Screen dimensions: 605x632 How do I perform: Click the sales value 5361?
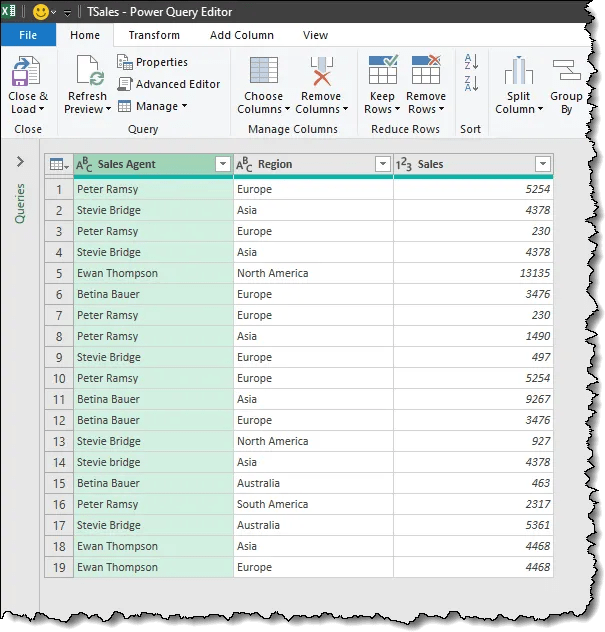474,525
